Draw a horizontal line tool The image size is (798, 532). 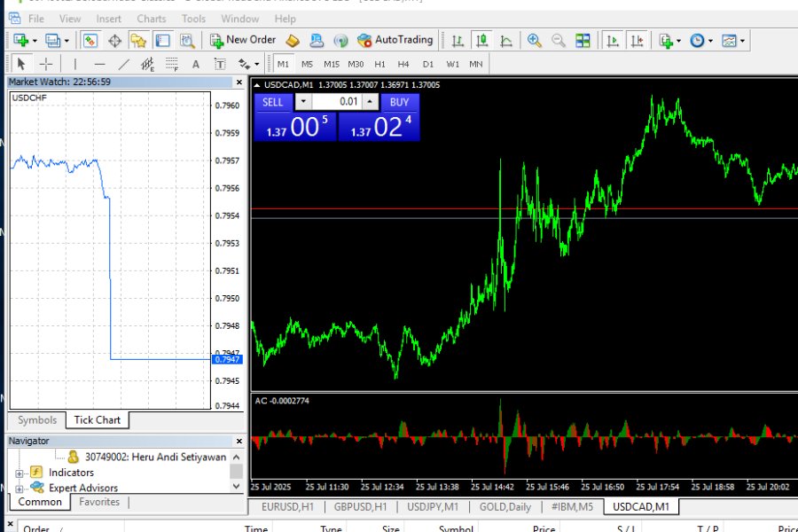99,64
